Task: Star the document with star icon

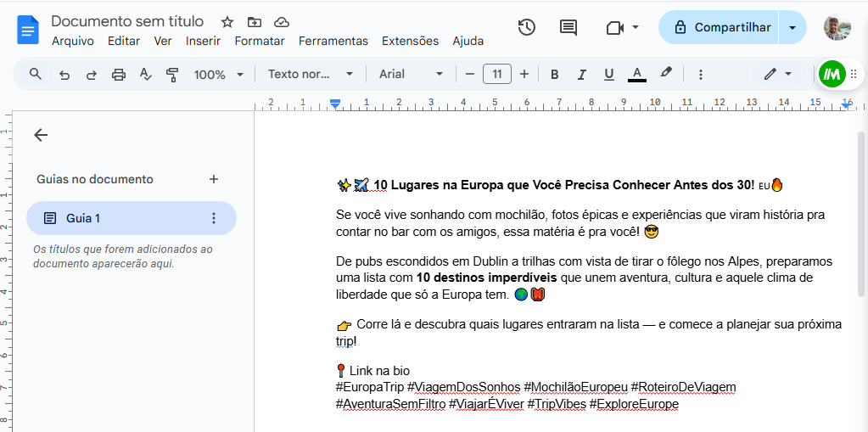Action: point(227,22)
